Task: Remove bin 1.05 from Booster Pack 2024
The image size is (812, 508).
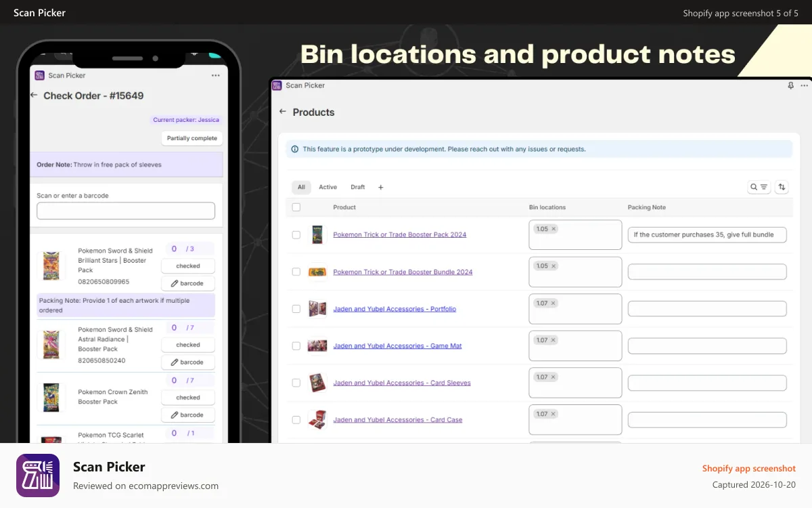Action: pos(554,229)
